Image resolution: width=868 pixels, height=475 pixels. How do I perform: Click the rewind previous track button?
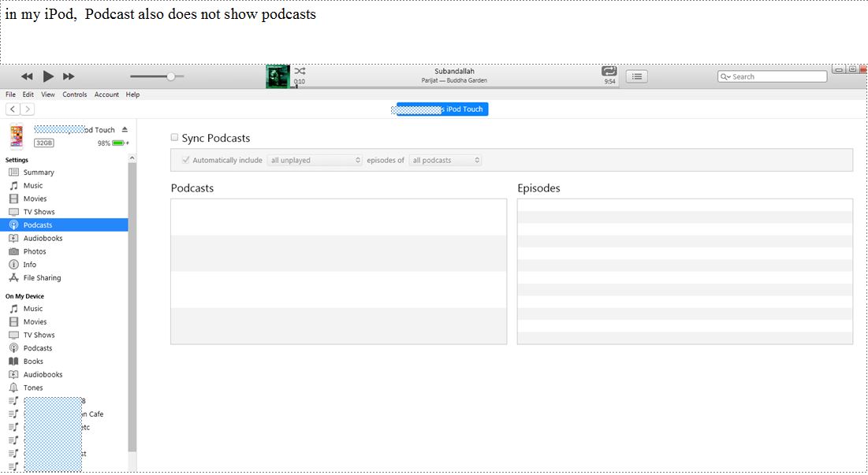(27, 76)
